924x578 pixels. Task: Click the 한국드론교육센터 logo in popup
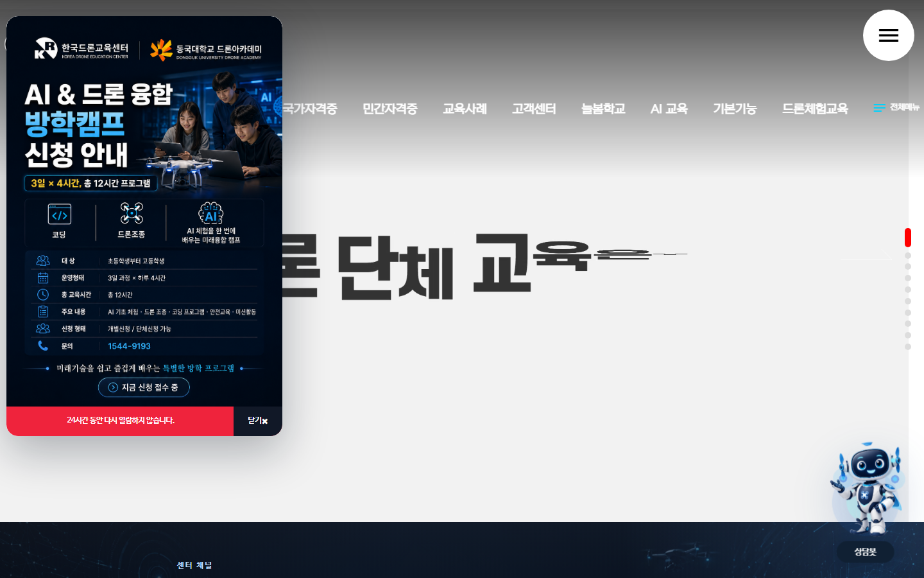click(81, 49)
